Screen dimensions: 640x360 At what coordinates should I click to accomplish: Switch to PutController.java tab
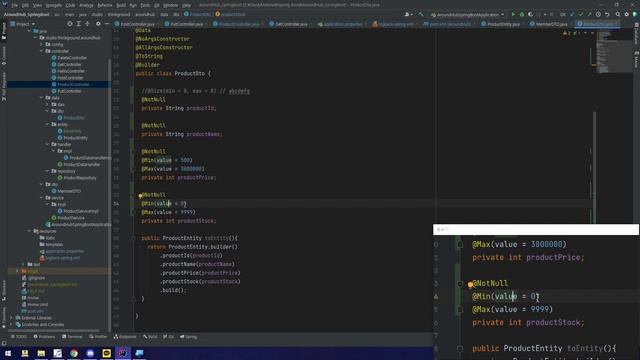pyautogui.click(x=187, y=24)
